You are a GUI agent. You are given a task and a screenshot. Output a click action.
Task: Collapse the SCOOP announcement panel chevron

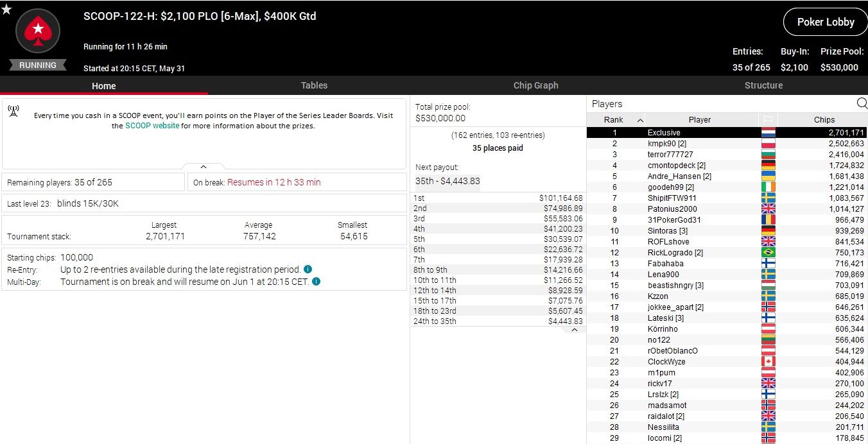tap(204, 167)
